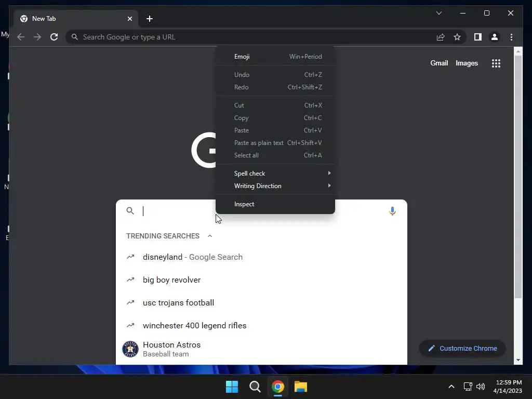Open Windows taskbar search
This screenshot has width=532, height=399.
[x=255, y=387]
